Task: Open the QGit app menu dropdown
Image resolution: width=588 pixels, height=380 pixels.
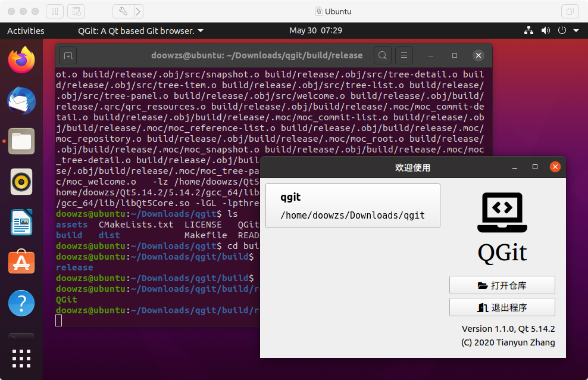Action: pos(140,31)
